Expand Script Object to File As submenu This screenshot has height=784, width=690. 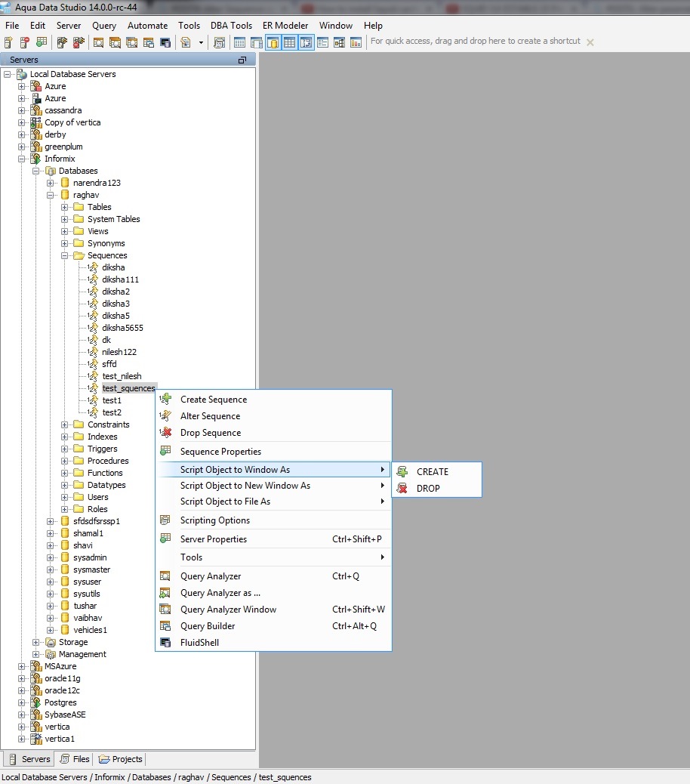[x=273, y=502]
